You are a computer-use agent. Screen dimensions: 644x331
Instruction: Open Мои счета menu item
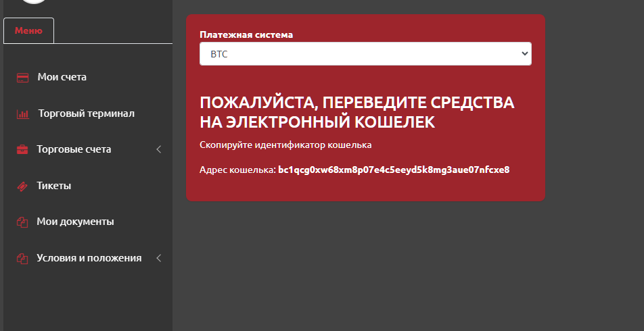[x=62, y=77]
